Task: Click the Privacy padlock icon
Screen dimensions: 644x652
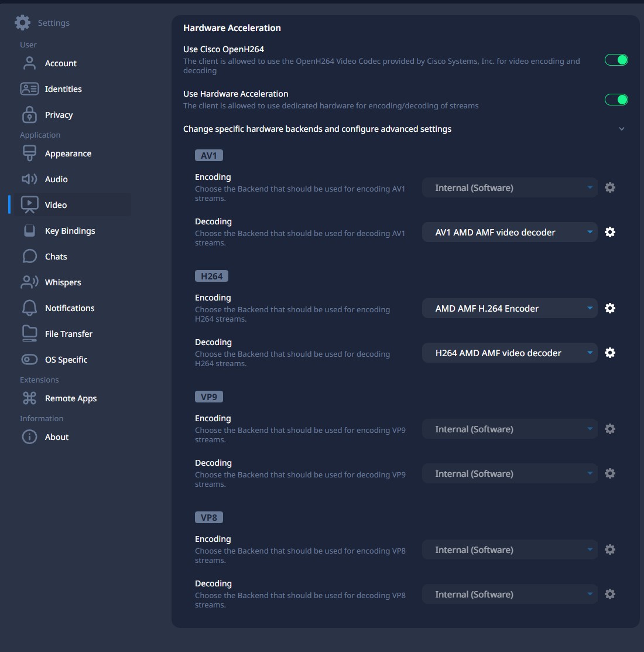Action: (x=29, y=115)
